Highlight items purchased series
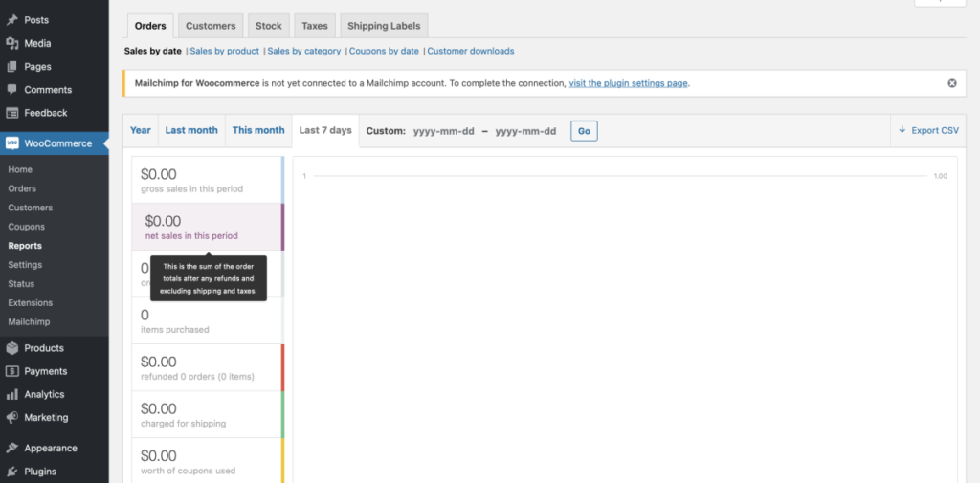The image size is (980, 483). tap(208, 320)
